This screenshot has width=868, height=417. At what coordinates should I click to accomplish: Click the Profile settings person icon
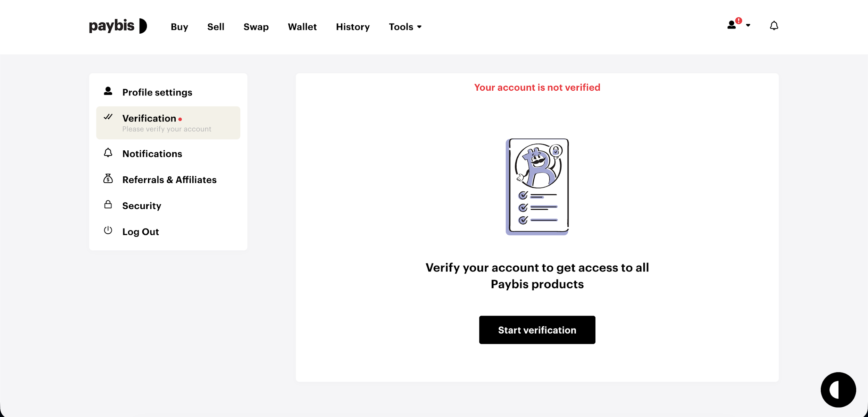(x=108, y=91)
